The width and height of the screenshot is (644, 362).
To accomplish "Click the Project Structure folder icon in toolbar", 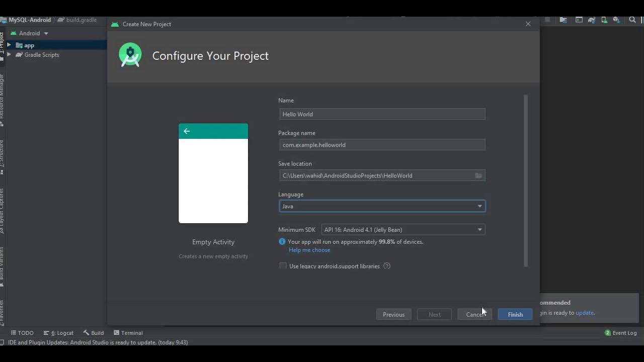I will 563,20.
